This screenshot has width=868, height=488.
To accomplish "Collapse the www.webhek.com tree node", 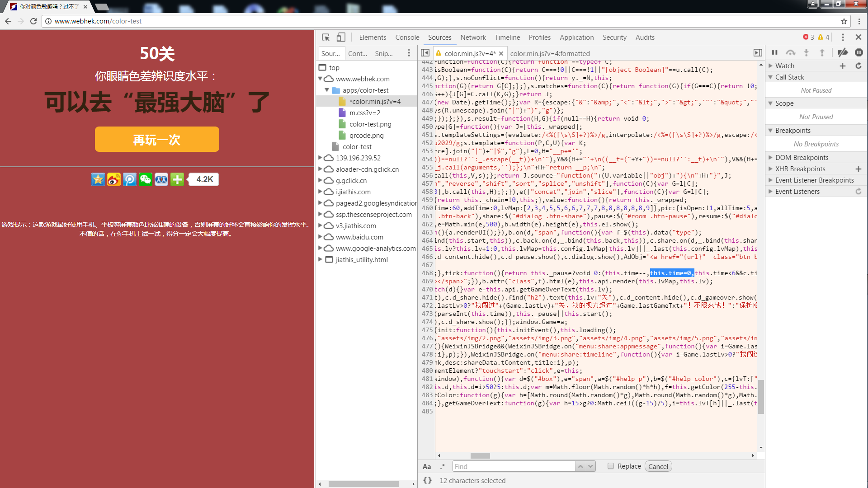I will (x=320, y=79).
